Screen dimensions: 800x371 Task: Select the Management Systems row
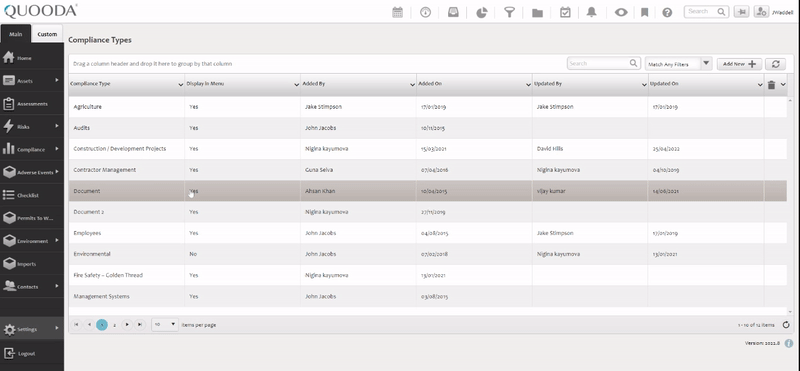pyautogui.click(x=428, y=296)
